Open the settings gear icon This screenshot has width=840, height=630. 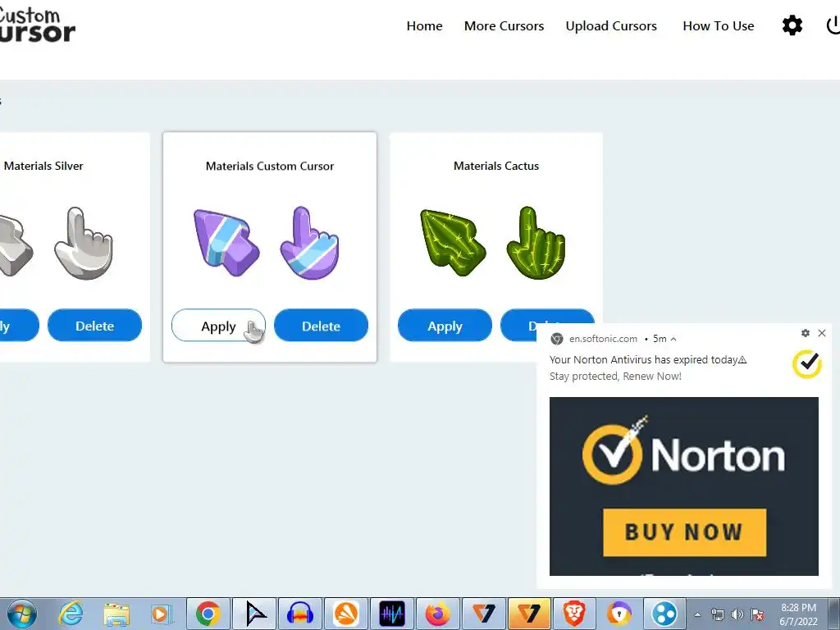pyautogui.click(x=792, y=25)
